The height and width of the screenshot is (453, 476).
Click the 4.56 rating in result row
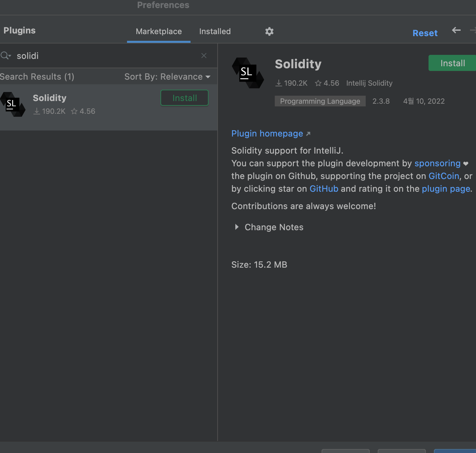pos(83,111)
